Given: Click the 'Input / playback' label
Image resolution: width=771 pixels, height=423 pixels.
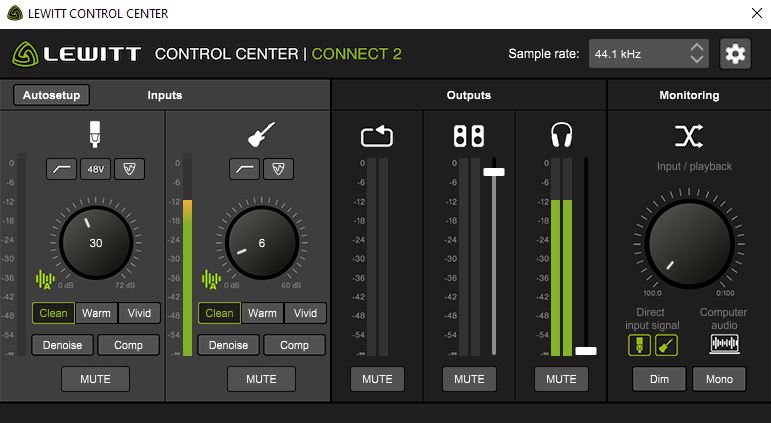Looking at the screenshot, I should [694, 166].
